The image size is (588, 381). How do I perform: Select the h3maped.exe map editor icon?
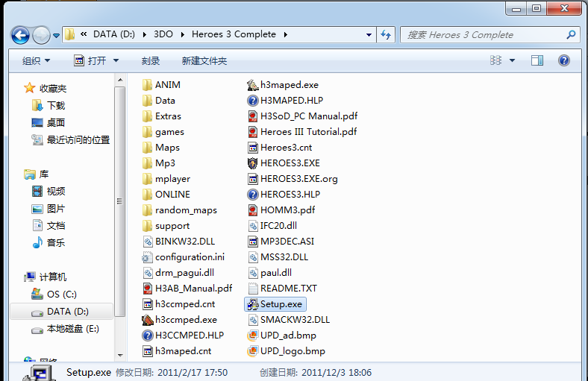coord(253,84)
